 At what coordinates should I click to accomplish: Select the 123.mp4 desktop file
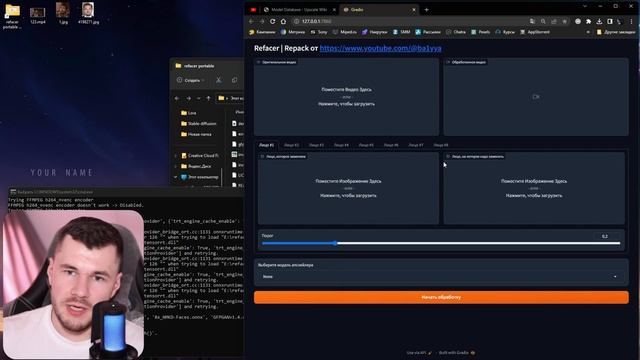point(38,16)
